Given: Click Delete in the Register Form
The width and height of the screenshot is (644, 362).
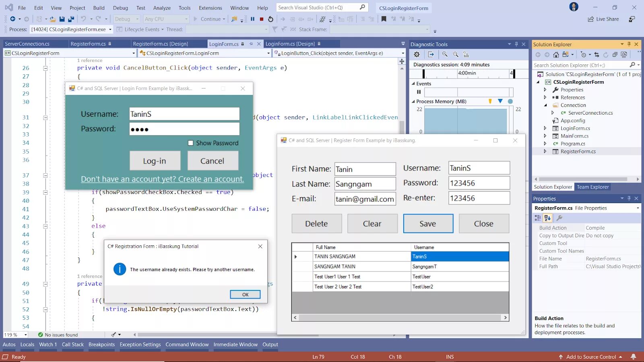Looking at the screenshot, I should [316, 224].
